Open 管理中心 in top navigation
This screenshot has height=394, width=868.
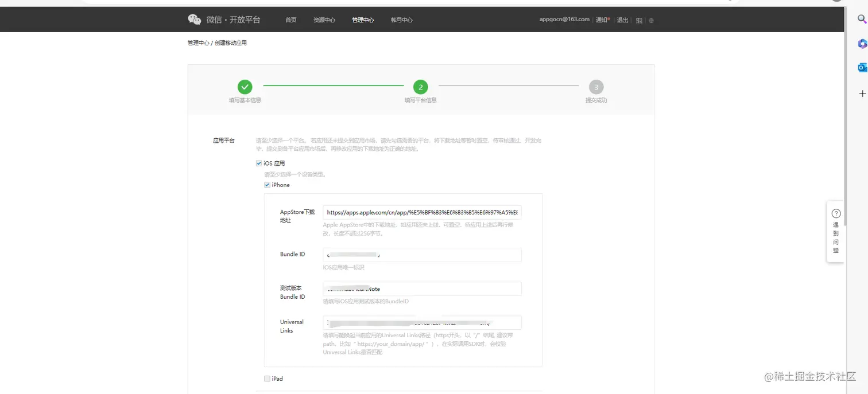pyautogui.click(x=363, y=20)
